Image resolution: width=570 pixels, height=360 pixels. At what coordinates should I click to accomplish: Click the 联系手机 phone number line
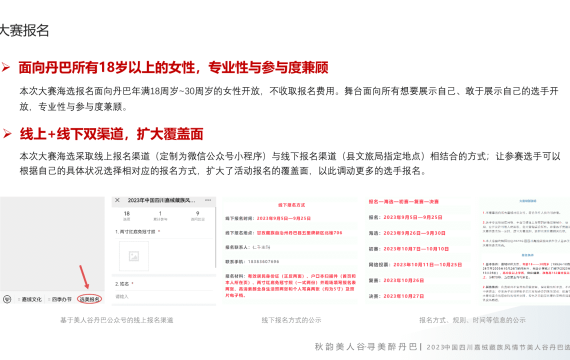point(252,261)
